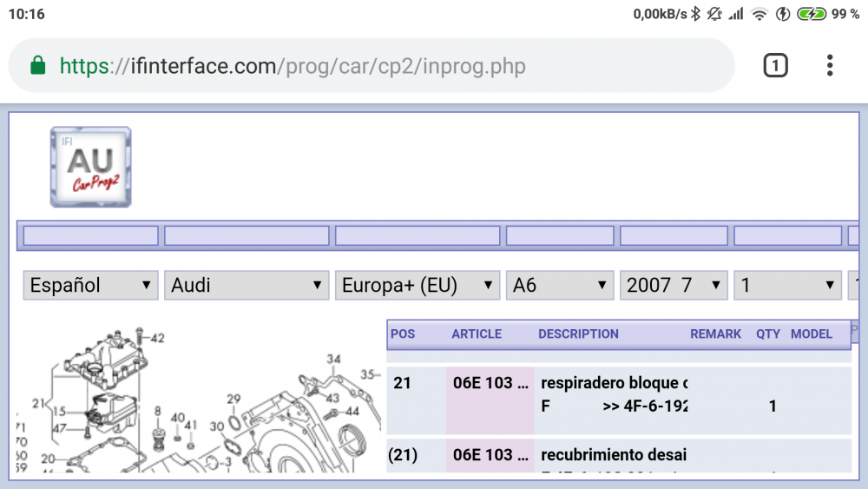Click the MODEL column header
Image resolution: width=868 pixels, height=489 pixels.
pyautogui.click(x=811, y=334)
